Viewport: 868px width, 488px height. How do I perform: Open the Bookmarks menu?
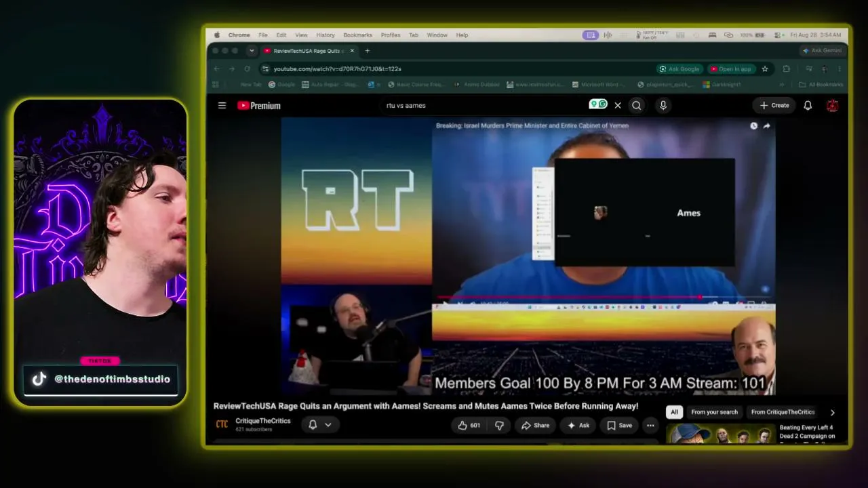pyautogui.click(x=357, y=35)
